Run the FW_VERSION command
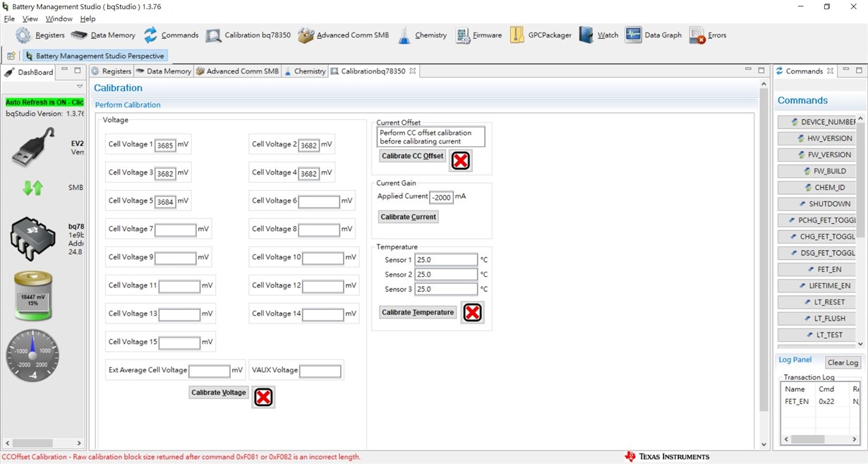Image resolution: width=868 pixels, height=464 pixels. (817, 155)
